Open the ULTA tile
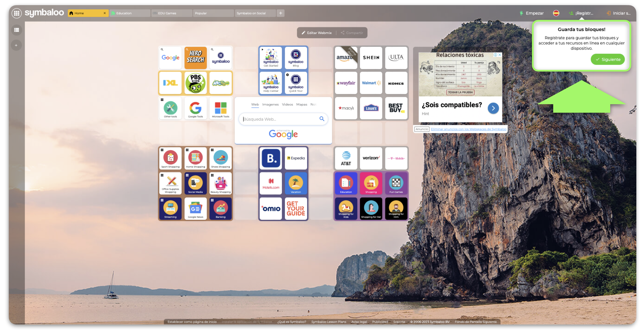Image resolution: width=644 pixels, height=335 pixels. (396, 58)
